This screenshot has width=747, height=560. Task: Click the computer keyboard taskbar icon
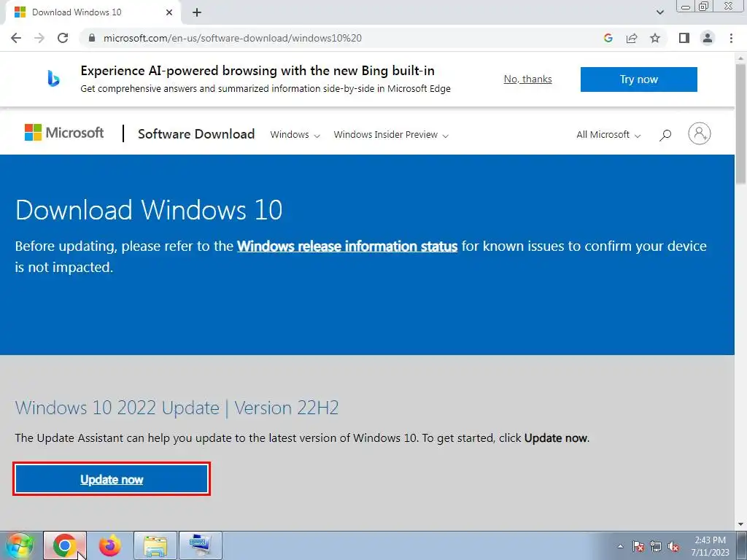click(x=200, y=545)
